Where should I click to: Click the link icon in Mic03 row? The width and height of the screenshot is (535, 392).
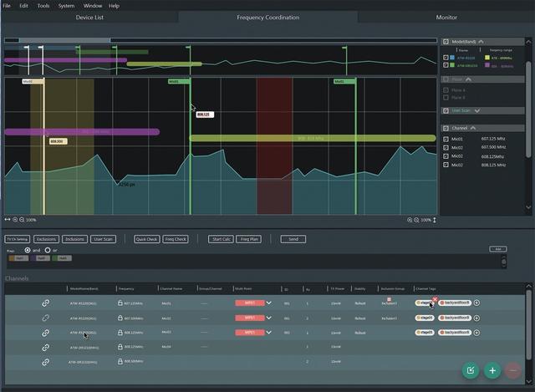tap(45, 333)
